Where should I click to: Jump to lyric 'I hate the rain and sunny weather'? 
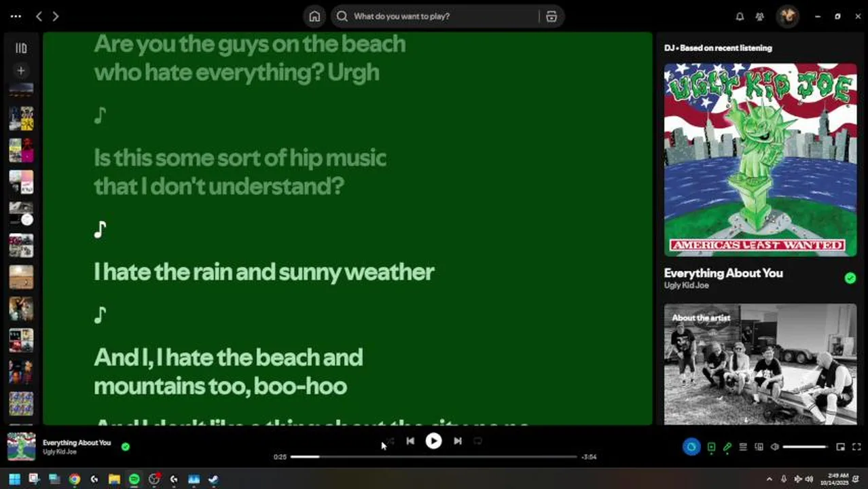tap(264, 272)
